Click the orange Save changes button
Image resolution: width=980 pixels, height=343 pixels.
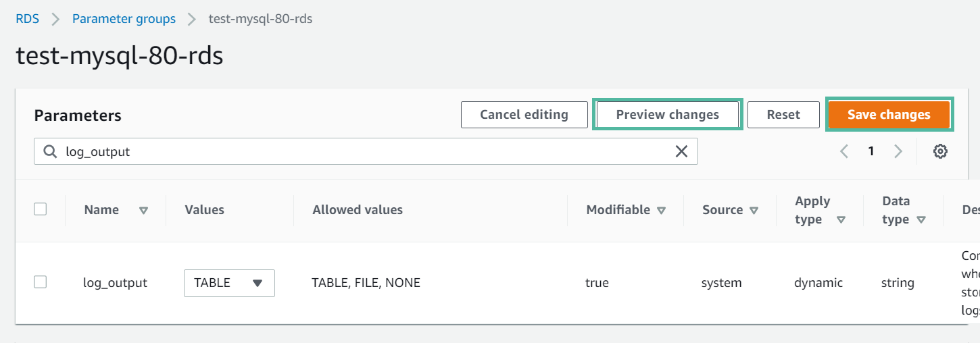[889, 114]
